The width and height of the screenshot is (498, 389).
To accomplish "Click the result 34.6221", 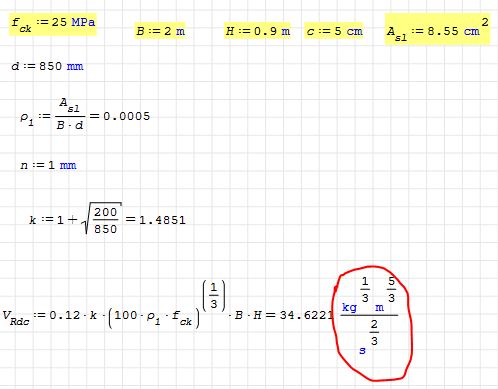I will [x=306, y=315].
